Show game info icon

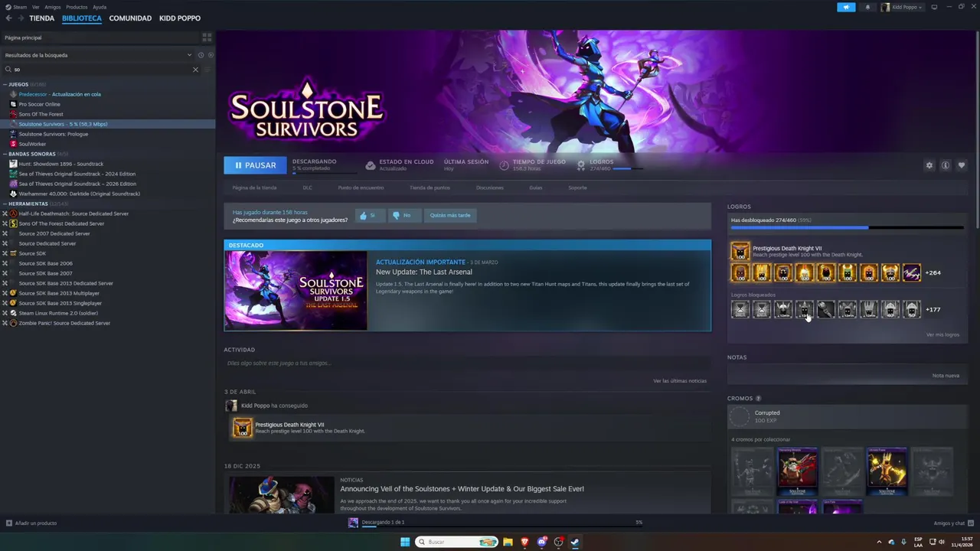click(x=946, y=165)
